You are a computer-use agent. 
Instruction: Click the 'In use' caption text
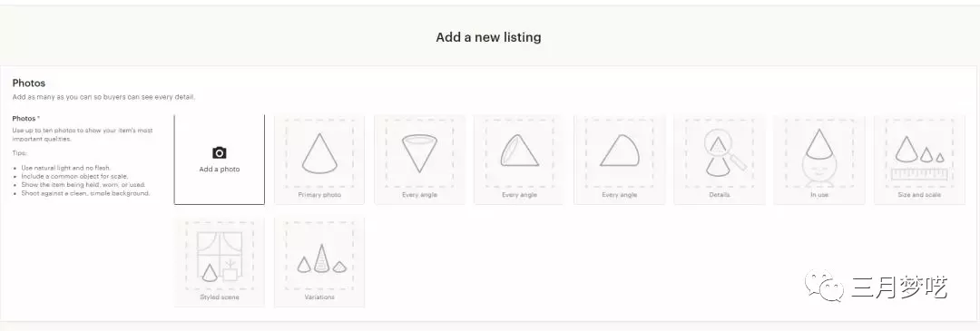pos(819,195)
